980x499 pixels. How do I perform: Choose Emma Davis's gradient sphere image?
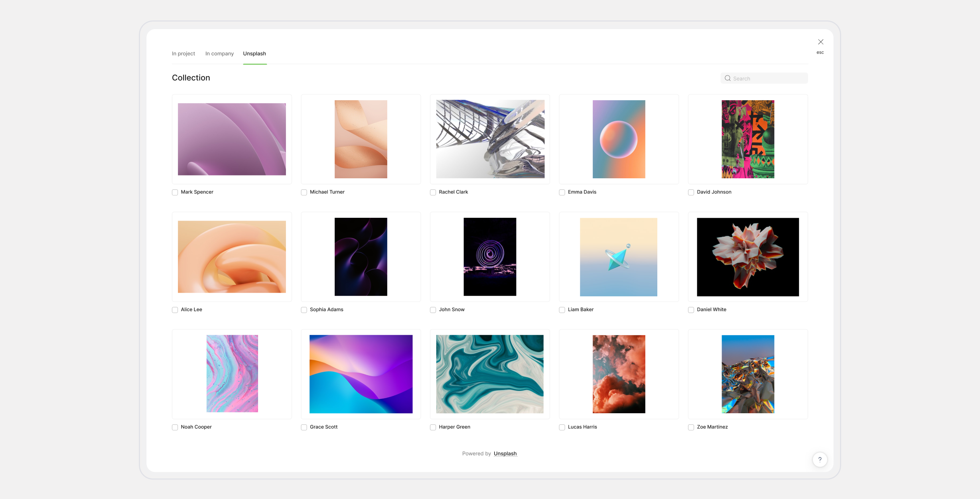[x=619, y=139]
